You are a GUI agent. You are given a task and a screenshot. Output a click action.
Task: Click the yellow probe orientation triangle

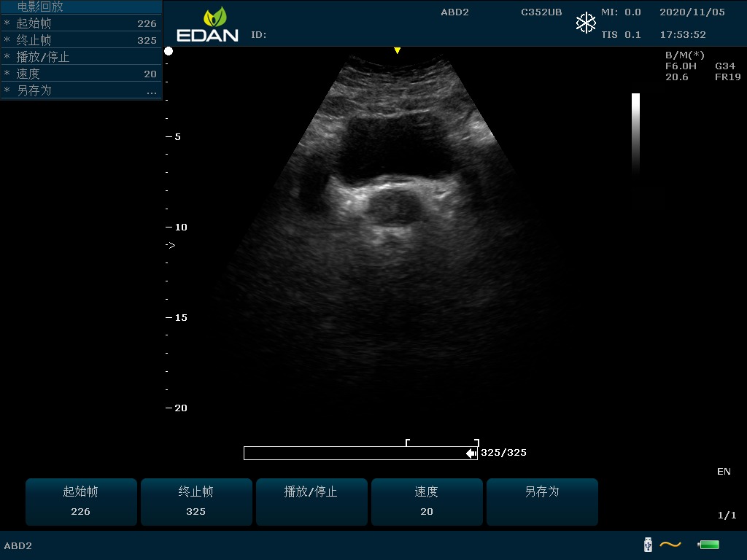[x=397, y=50]
